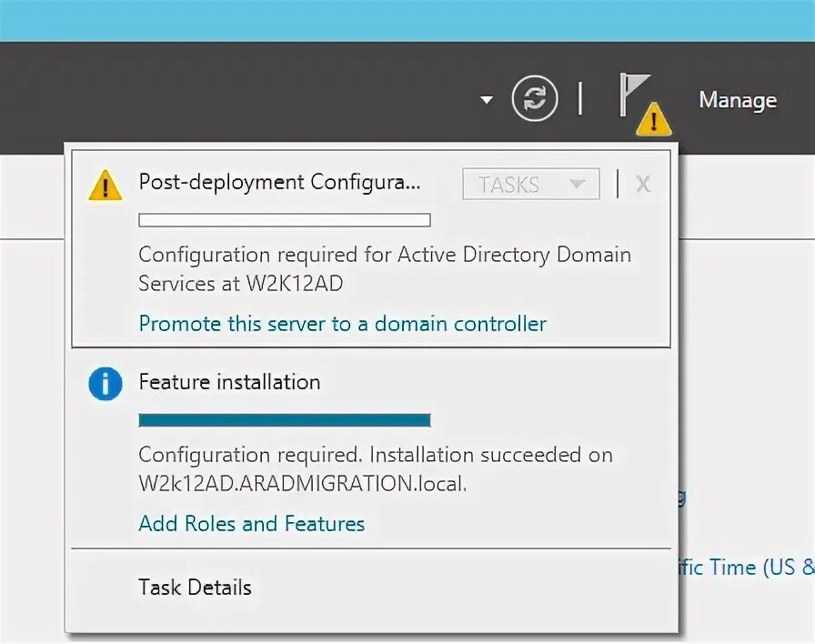Click the blue info icon beside Feature installation
Image resolution: width=815 pixels, height=644 pixels.
(106, 384)
